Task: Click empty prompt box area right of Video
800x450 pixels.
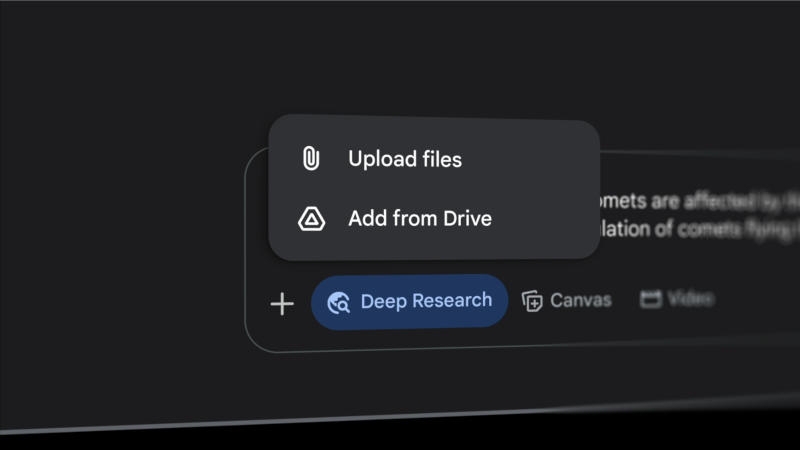Action: coord(760,298)
